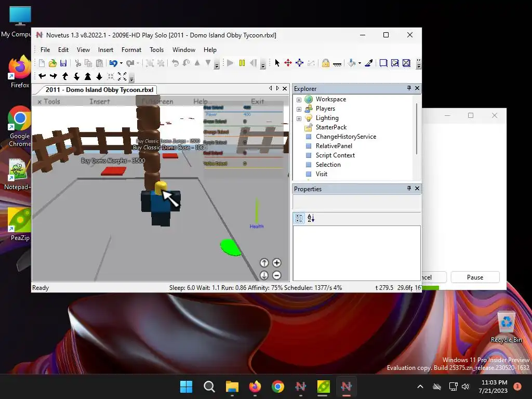Click the in-game Exit button

pyautogui.click(x=257, y=101)
